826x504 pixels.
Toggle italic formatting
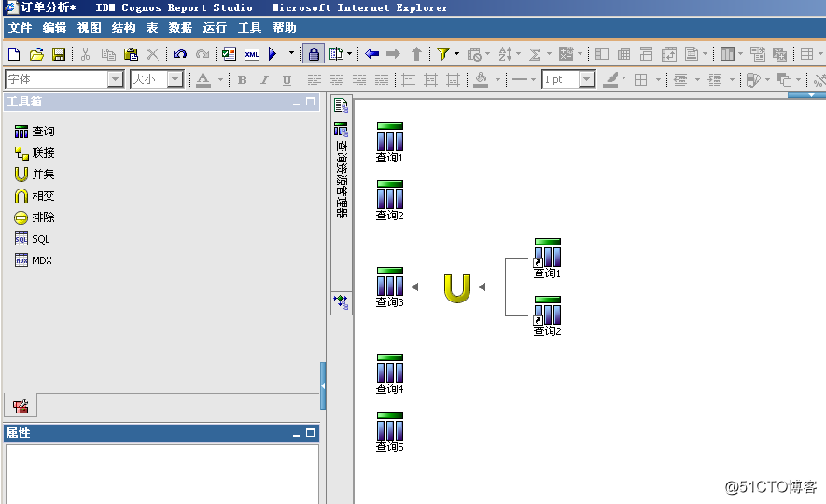click(x=264, y=80)
